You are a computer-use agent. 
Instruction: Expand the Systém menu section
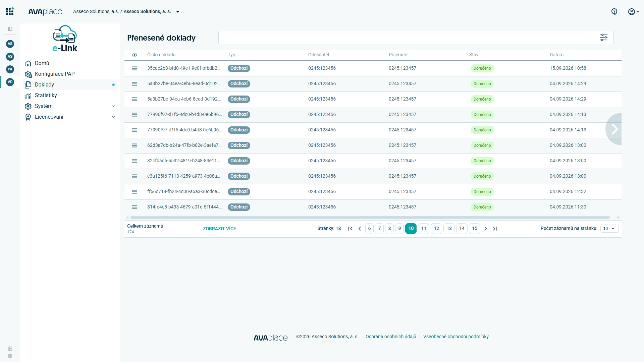[x=113, y=106]
